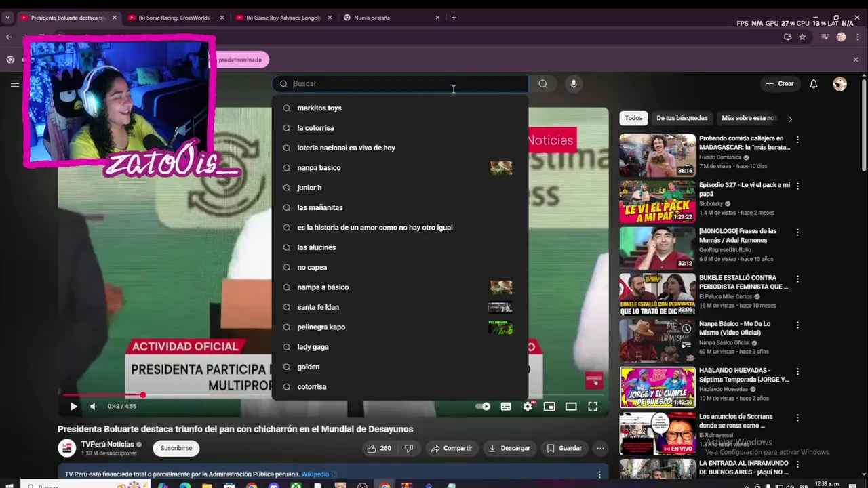This screenshot has height=488, width=868.
Task: Select suggestion 'markitos toys'
Action: tap(400, 108)
